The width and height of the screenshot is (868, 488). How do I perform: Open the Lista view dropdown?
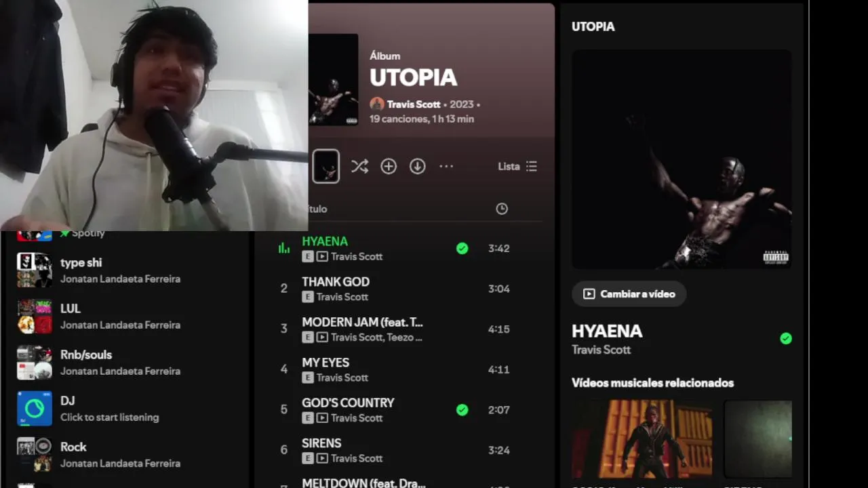(x=517, y=166)
